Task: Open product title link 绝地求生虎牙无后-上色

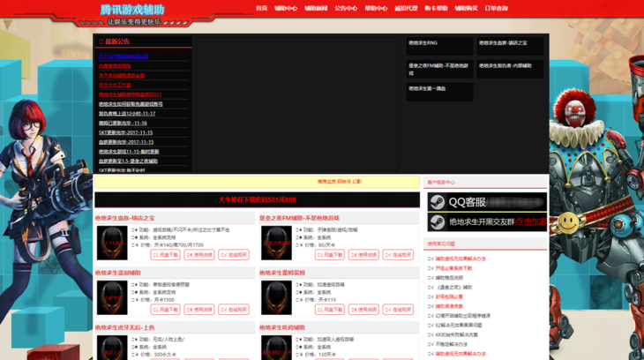Action: [x=125, y=327]
